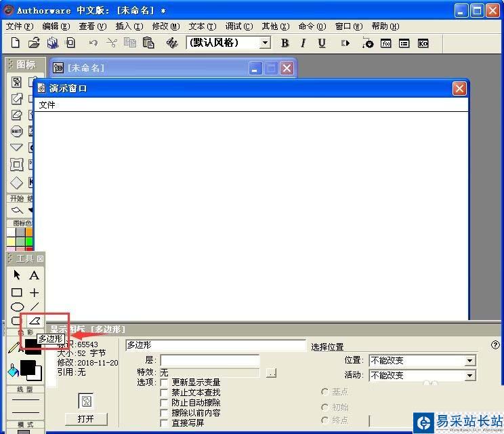This screenshot has width=504, height=434.
Task: Click the 层 input field
Action: coord(209,360)
